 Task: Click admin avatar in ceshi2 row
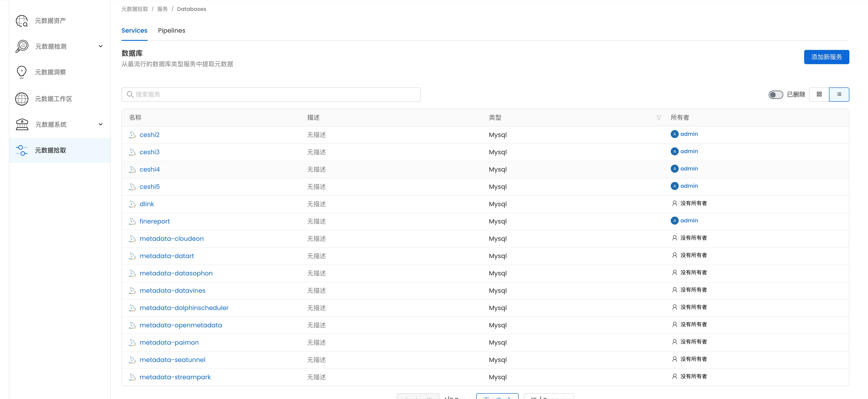(x=674, y=134)
